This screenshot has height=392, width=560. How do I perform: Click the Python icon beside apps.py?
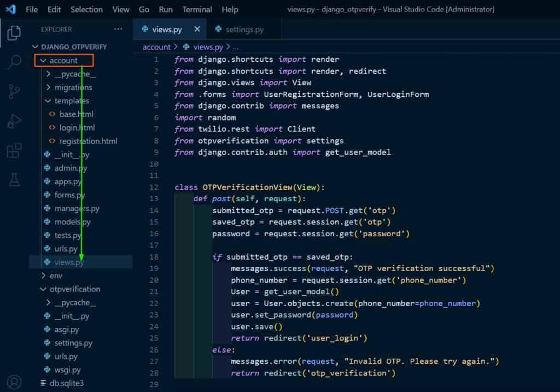tap(47, 182)
